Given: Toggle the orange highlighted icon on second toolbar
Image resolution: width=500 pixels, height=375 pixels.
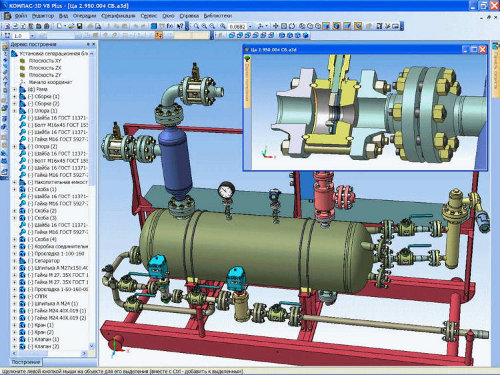Looking at the screenshot, I should (159, 35).
